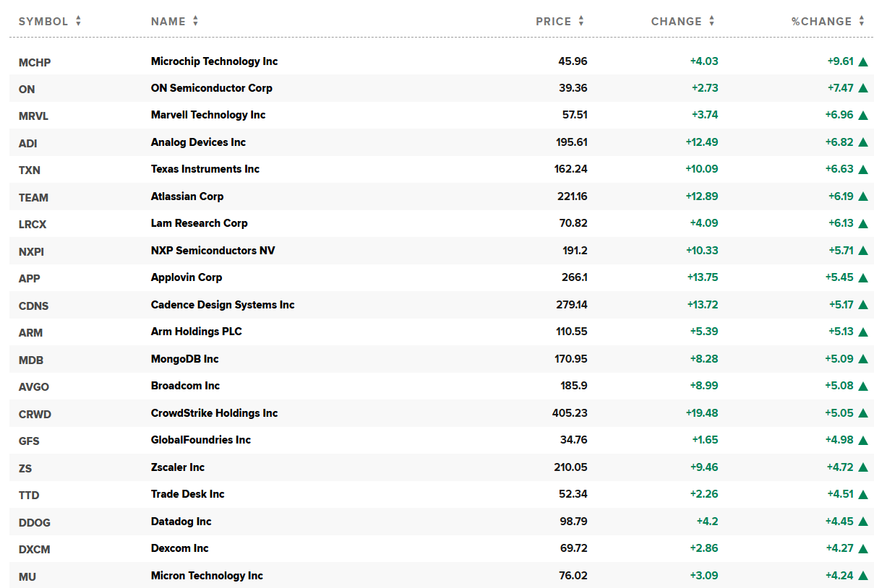Click the PRICE column header label
Viewport: 874px width, 588px height.
coord(554,22)
